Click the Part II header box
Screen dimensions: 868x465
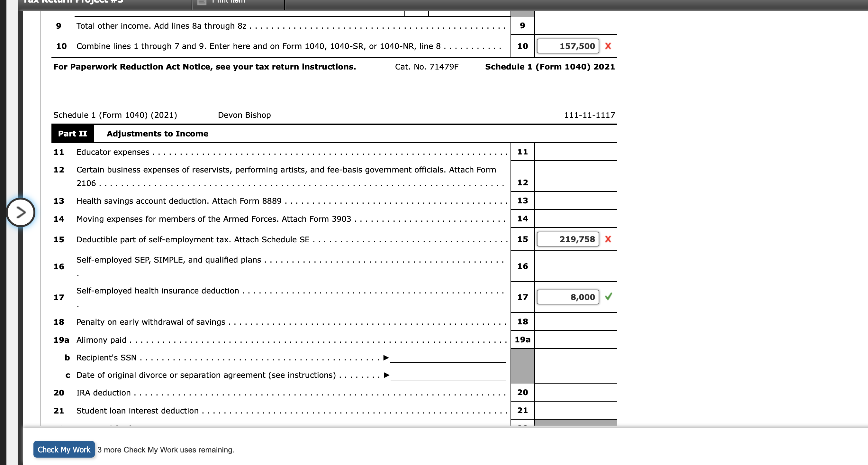click(72, 133)
